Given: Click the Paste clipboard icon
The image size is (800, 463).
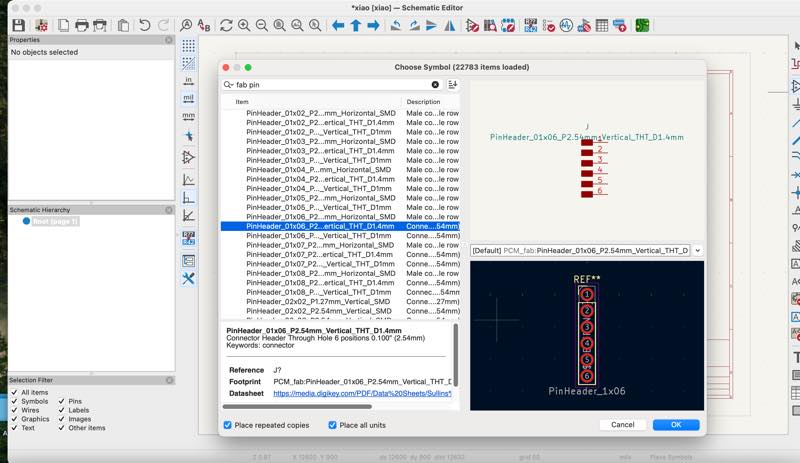Looking at the screenshot, I should [x=123, y=25].
